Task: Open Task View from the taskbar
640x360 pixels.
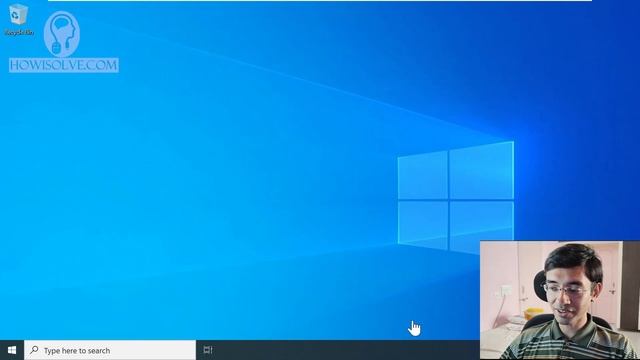Action: pos(208,350)
